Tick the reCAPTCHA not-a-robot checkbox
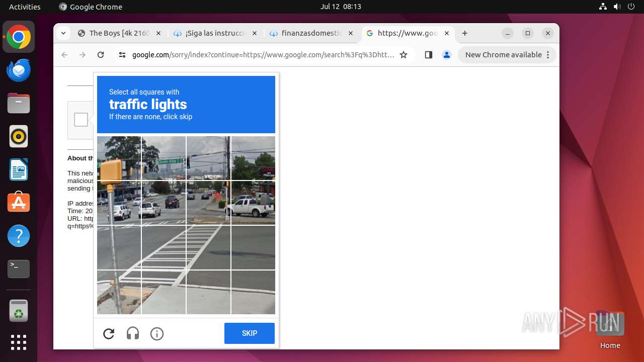 (x=81, y=120)
